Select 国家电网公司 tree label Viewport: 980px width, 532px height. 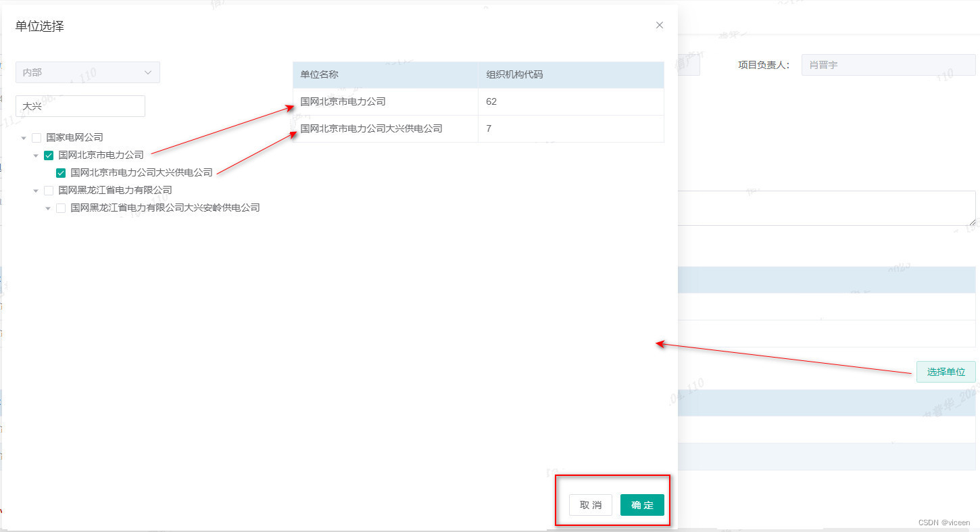coord(74,137)
